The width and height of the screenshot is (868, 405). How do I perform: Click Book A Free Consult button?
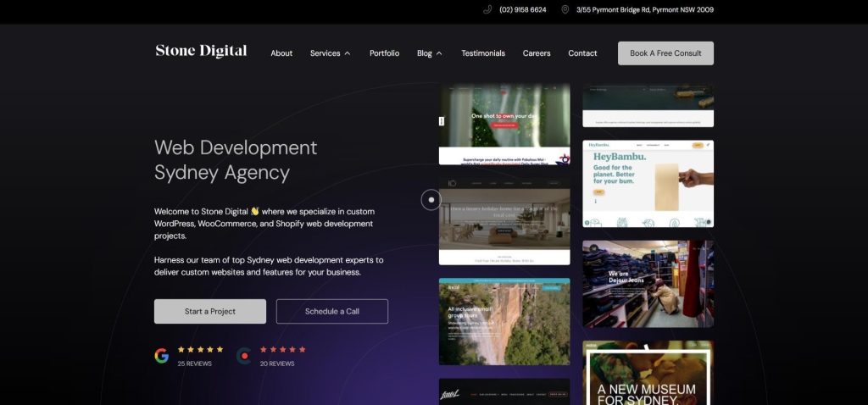(665, 53)
